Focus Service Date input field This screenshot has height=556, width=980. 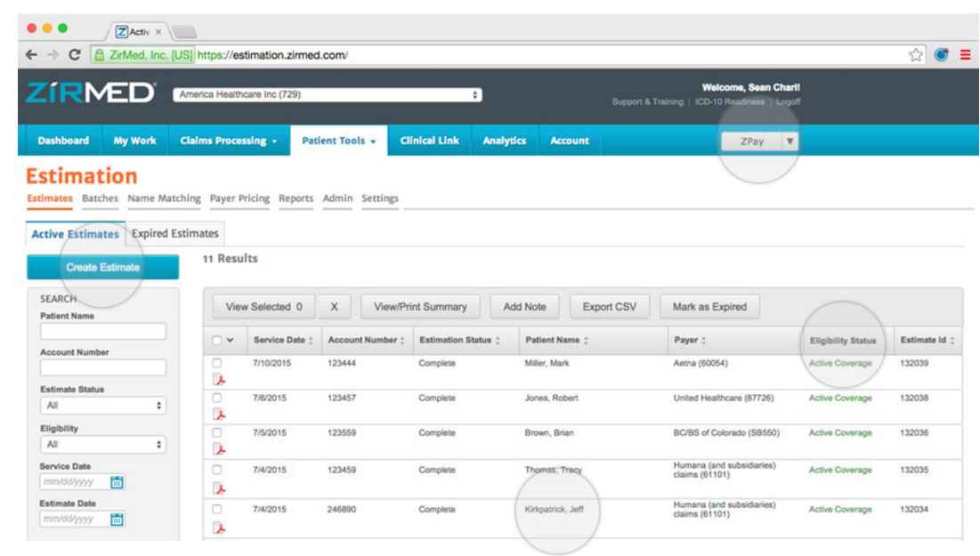75,481
